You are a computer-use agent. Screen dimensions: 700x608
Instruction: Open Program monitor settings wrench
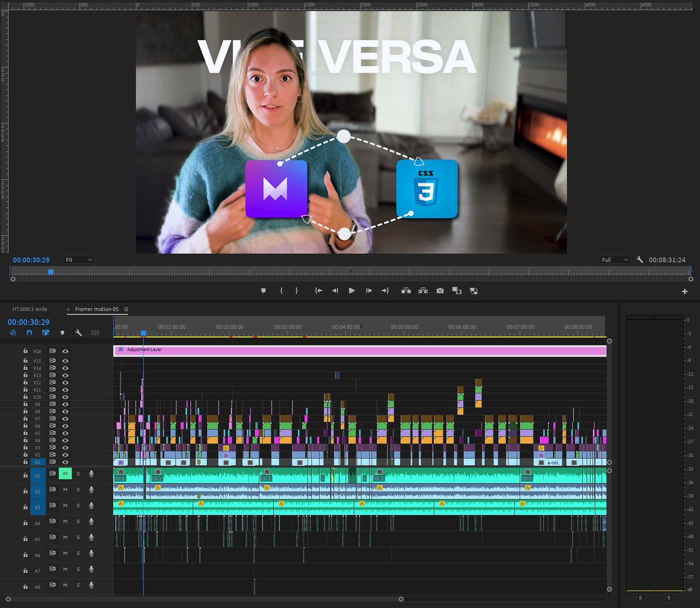[640, 260]
